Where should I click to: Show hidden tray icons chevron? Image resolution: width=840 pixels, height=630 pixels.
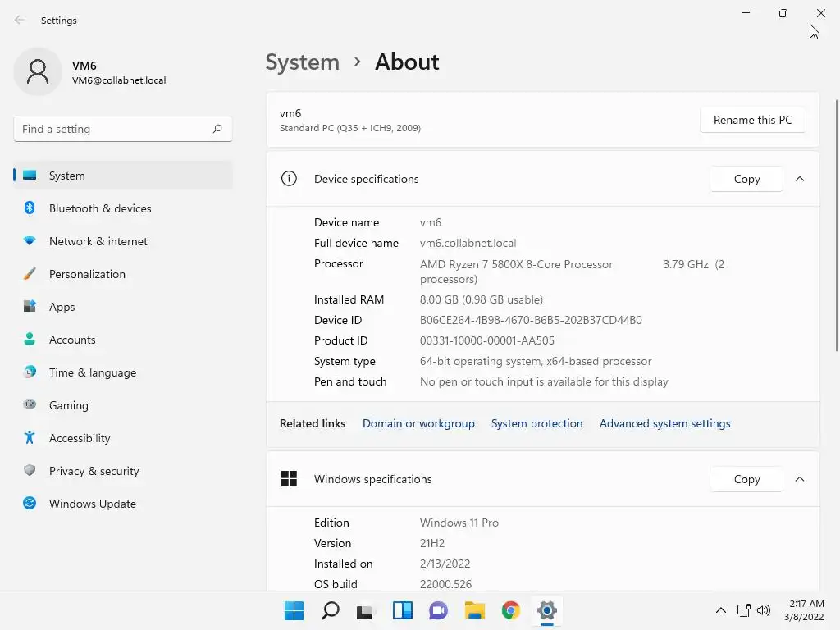pyautogui.click(x=721, y=610)
